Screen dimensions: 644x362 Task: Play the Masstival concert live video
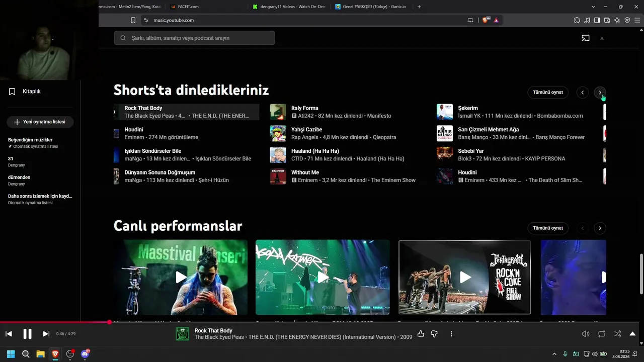pyautogui.click(x=181, y=277)
